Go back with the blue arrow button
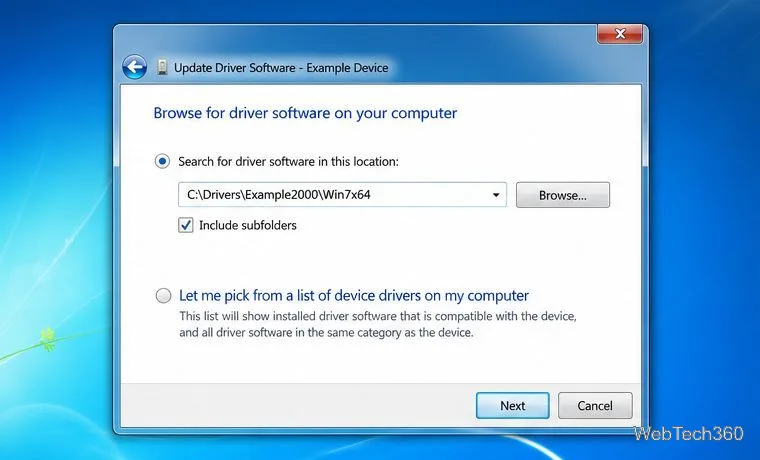The width and height of the screenshot is (760, 460). tap(134, 67)
